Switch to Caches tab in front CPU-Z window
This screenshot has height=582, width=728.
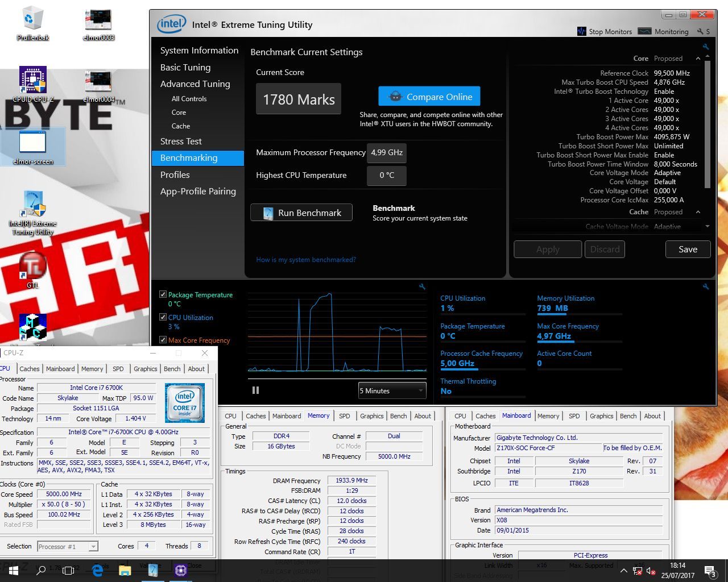[30, 369]
